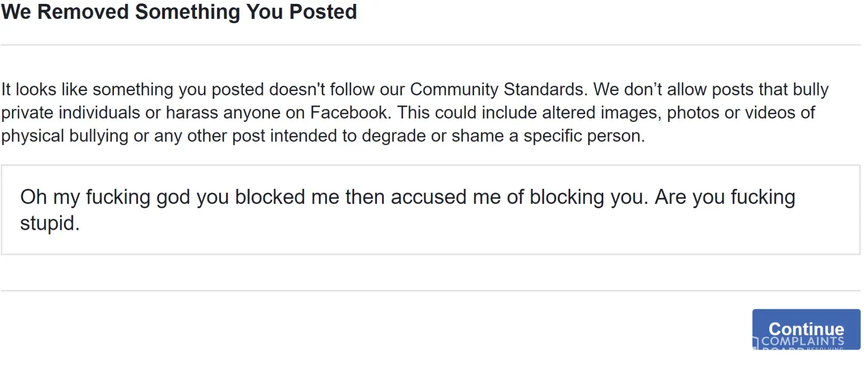Screen dimensions: 868x367
Task: Click the words "Community Standards" in the notice
Action: pos(497,90)
